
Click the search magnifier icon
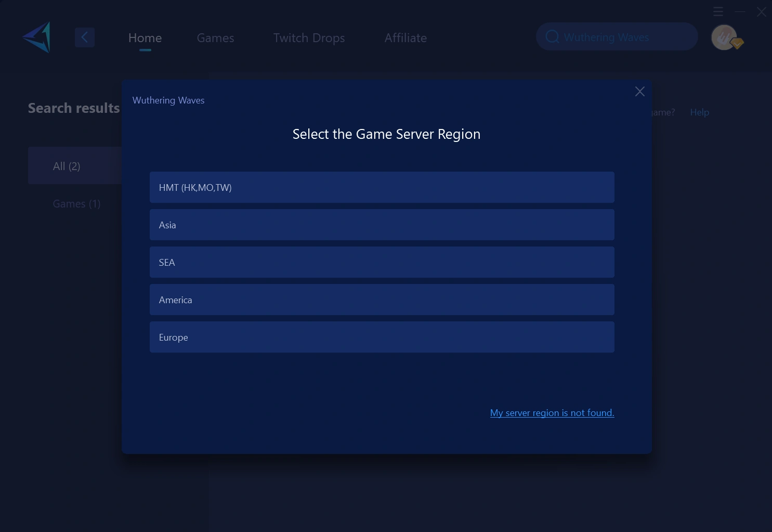point(552,36)
